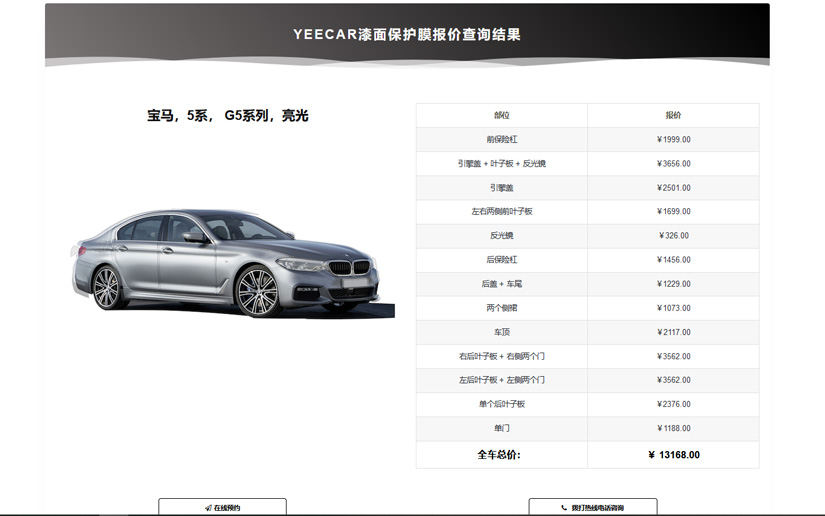This screenshot has height=516, width=825.
Task: Select the 左右两侧前叶子板 part cell
Action: click(x=502, y=211)
